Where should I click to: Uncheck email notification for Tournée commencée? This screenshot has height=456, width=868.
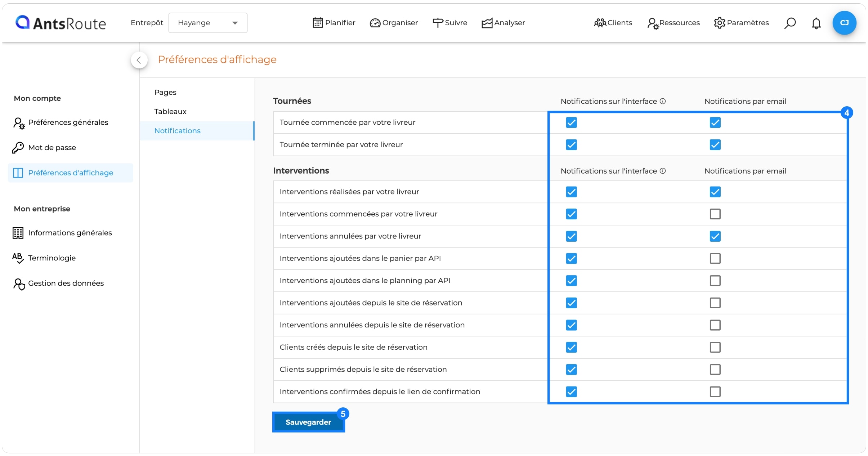click(x=715, y=122)
